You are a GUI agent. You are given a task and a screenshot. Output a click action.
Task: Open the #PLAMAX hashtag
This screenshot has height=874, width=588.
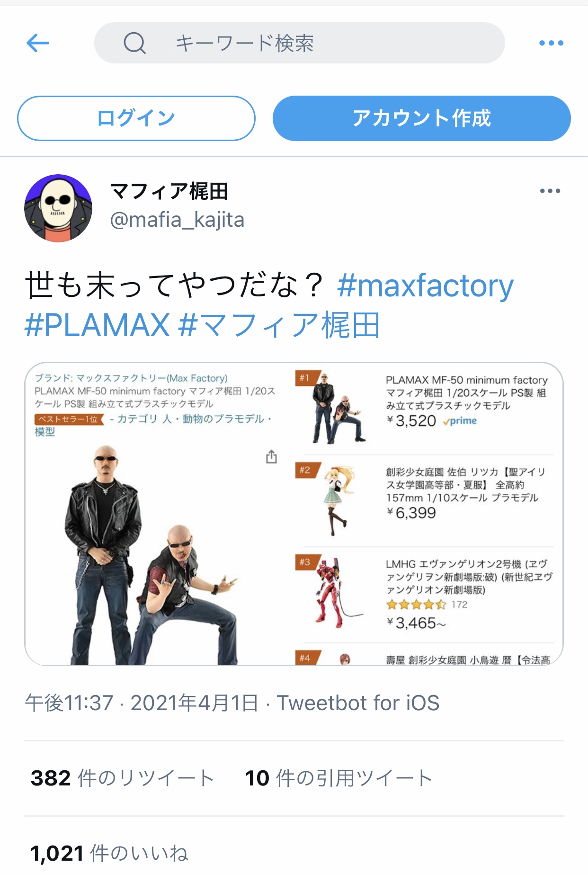coord(97,325)
